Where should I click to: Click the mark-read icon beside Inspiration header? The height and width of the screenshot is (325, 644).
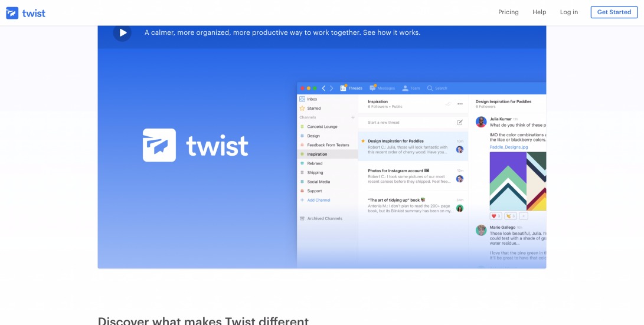(449, 104)
